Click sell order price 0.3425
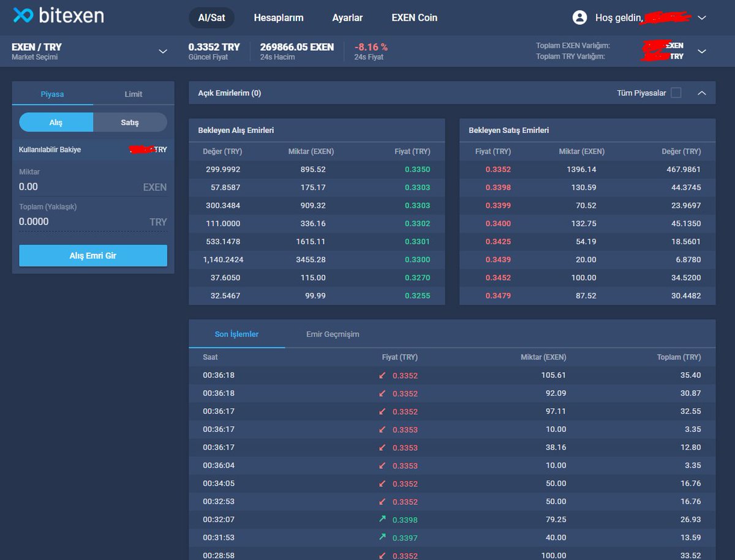This screenshot has width=735, height=560. click(498, 241)
